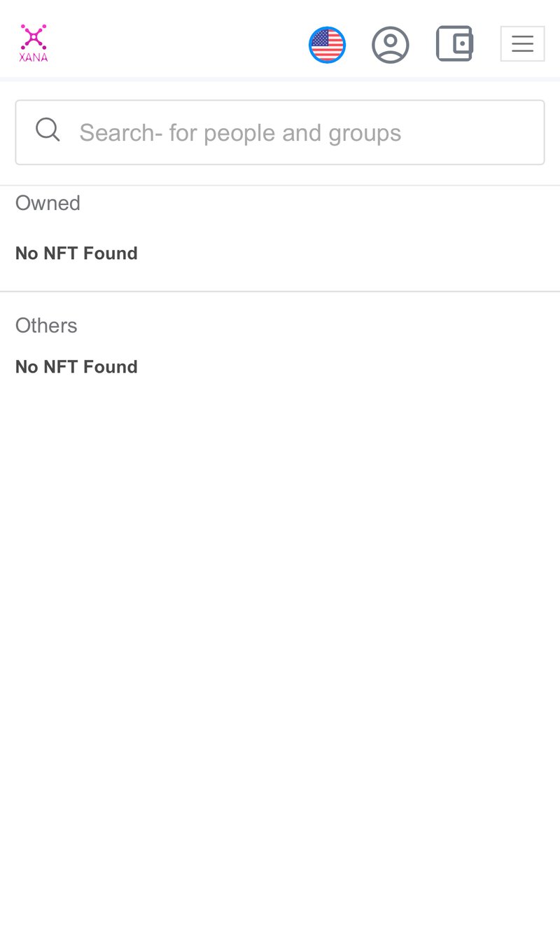Click "No NFT Found" under Owned

coord(76,253)
